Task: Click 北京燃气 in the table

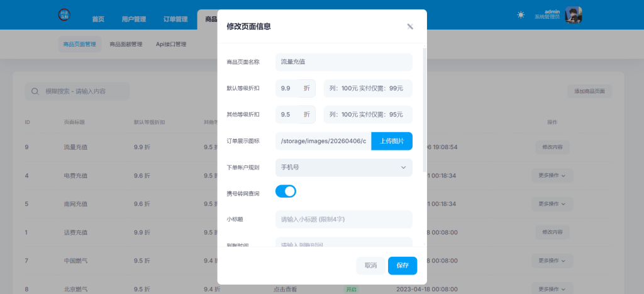Action: pyautogui.click(x=75, y=290)
